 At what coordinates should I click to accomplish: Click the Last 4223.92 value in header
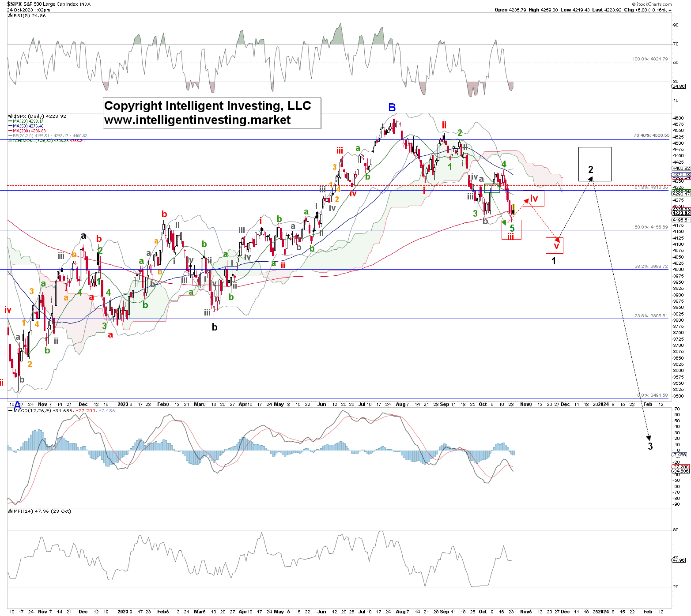[x=607, y=10]
